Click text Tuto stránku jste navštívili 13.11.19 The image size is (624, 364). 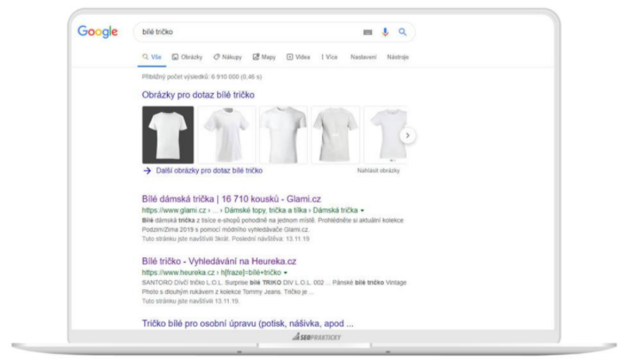coord(191,301)
